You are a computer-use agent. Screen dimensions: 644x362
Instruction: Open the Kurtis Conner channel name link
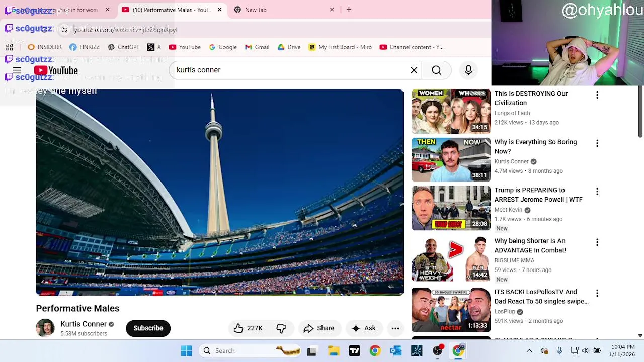84,324
